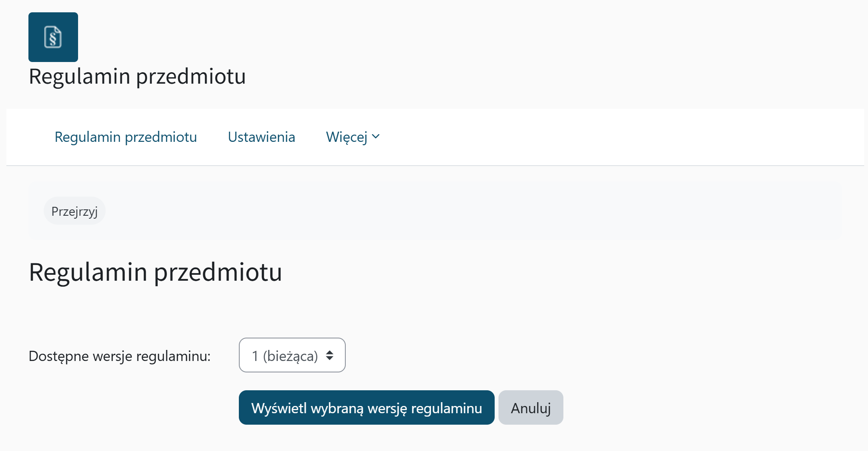Click the "Dostępne wersje regulaminu:" label
Screen dimensions: 868x451
click(120, 356)
